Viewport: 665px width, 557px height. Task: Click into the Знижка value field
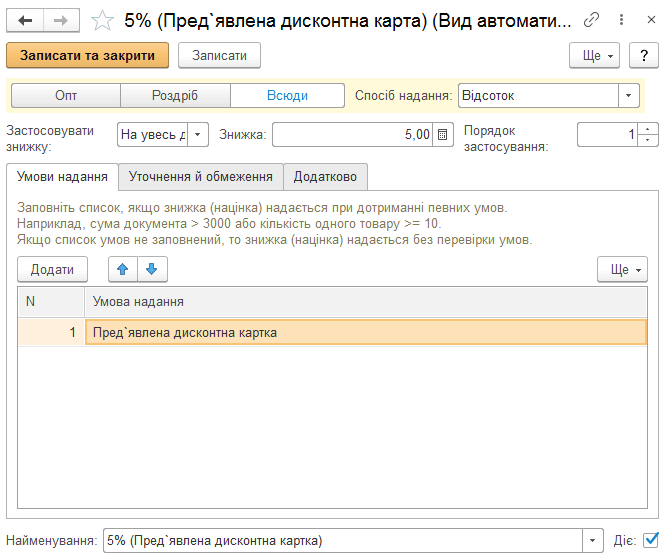(x=352, y=135)
